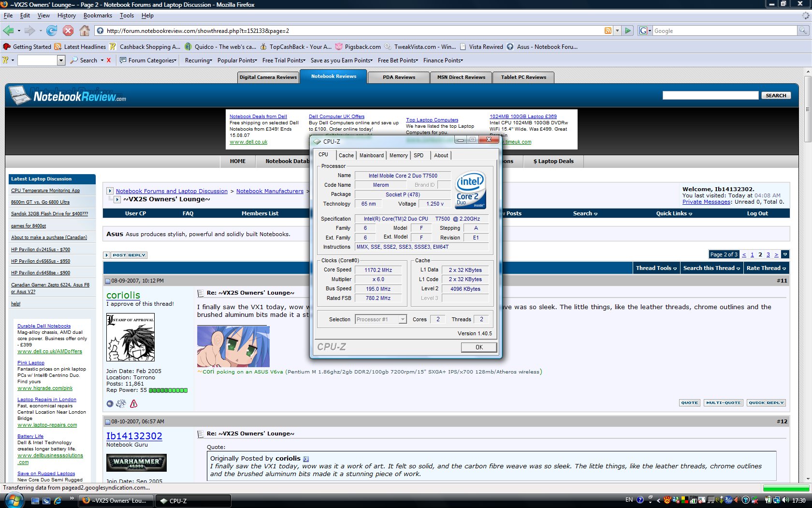Open network connection tray icon
Image resolution: width=812 pixels, height=508 pixels.
777,500
